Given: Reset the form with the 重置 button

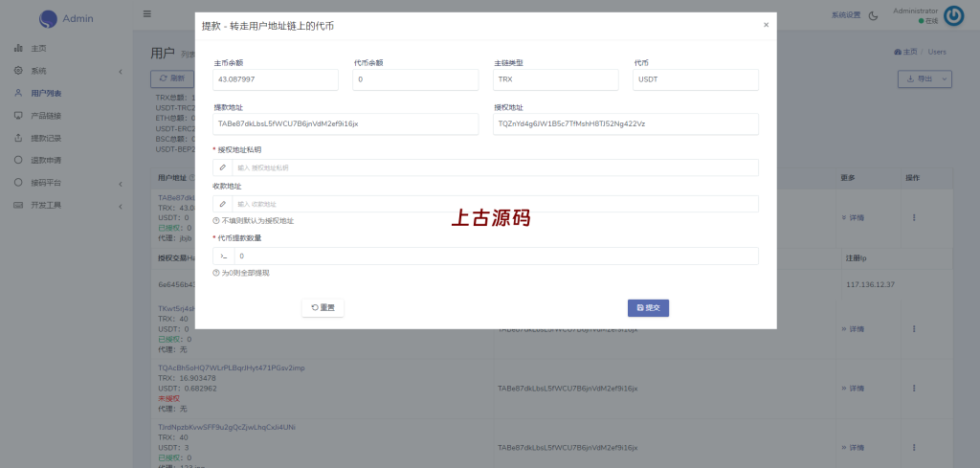Looking at the screenshot, I should pyautogui.click(x=323, y=307).
